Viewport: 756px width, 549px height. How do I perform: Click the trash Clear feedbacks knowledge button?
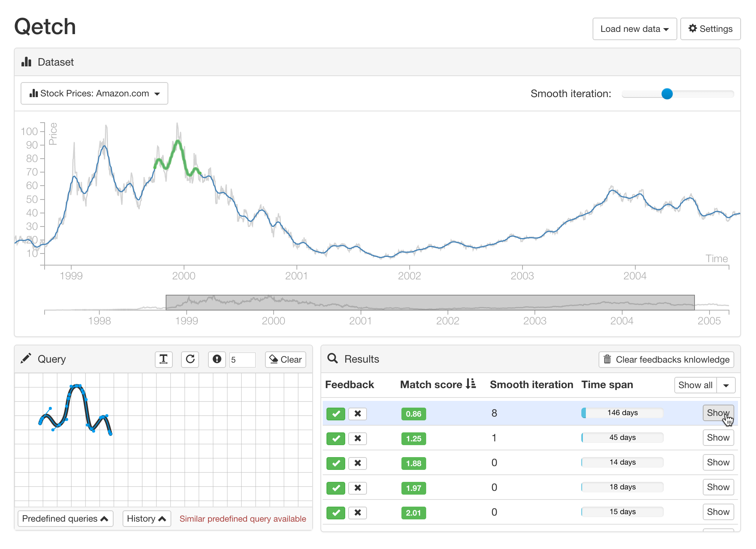(x=666, y=359)
